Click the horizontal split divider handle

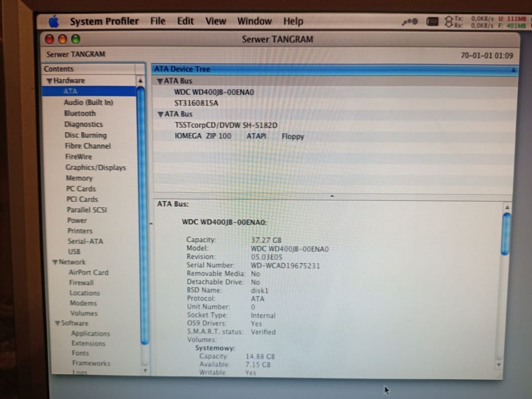tap(332, 196)
